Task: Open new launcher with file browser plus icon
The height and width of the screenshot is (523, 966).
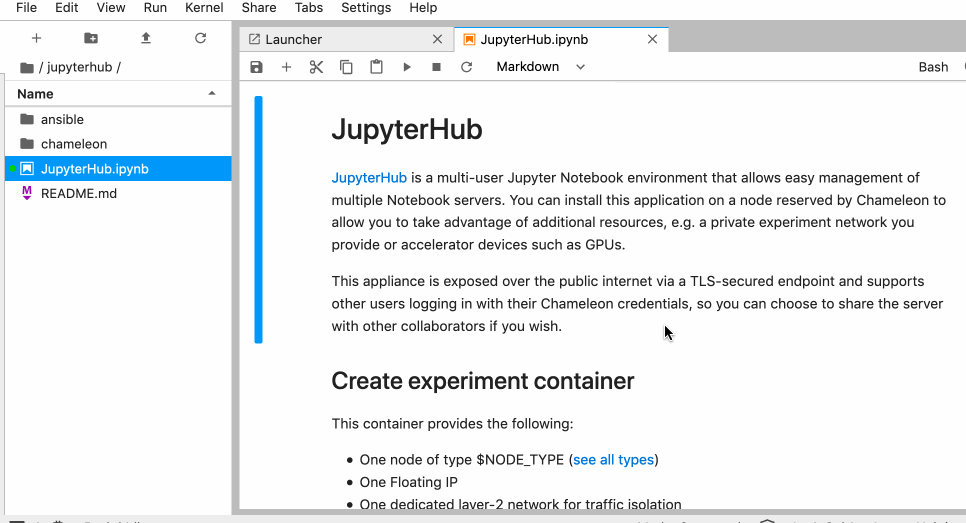Action: coord(36,38)
